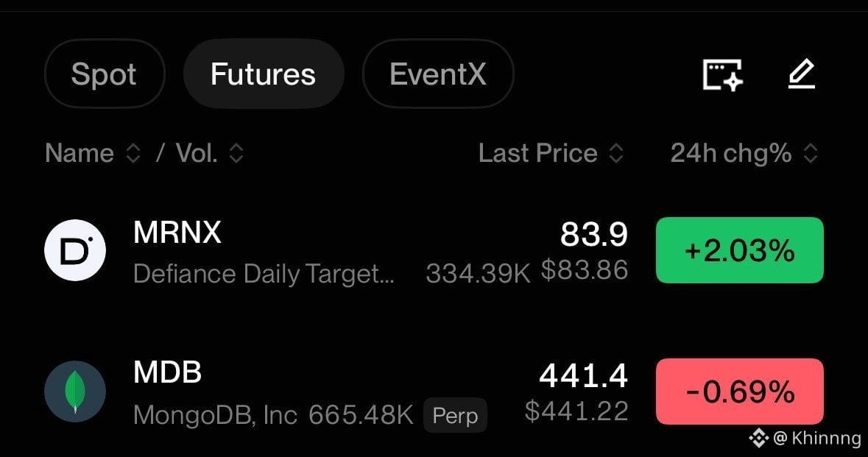Open the MRNX Defiance logo icon
Image resolution: width=868 pixels, height=457 pixels.
(x=75, y=250)
